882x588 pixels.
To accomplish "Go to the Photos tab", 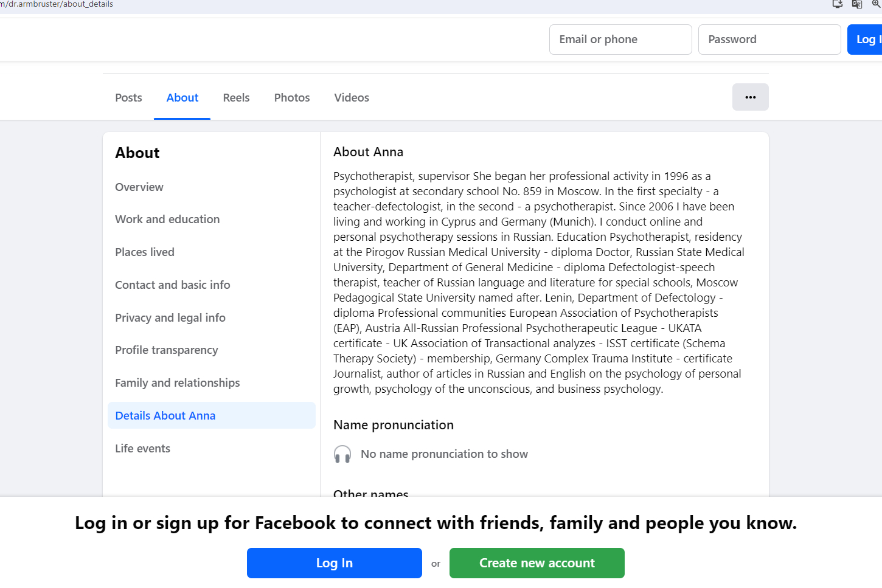I will coord(292,98).
